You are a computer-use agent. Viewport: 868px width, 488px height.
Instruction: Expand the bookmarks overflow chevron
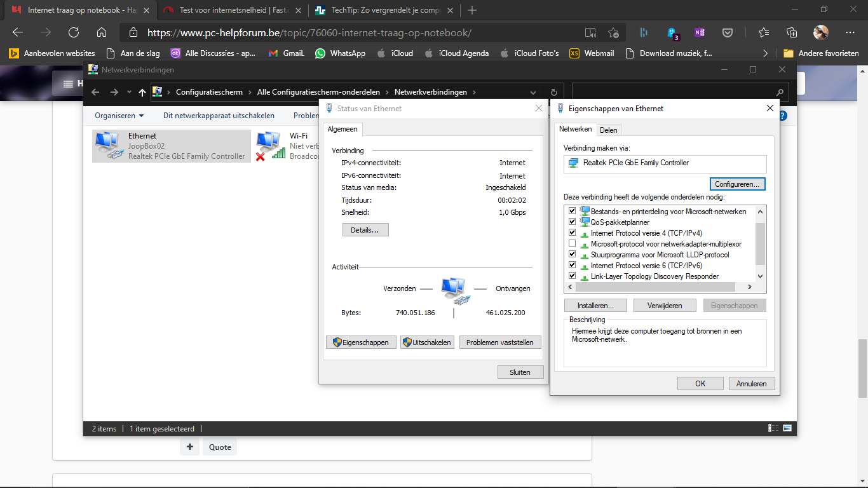click(765, 53)
